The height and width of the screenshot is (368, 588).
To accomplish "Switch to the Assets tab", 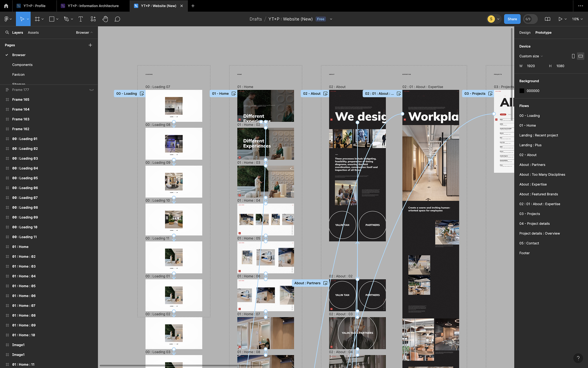I will (x=33, y=33).
